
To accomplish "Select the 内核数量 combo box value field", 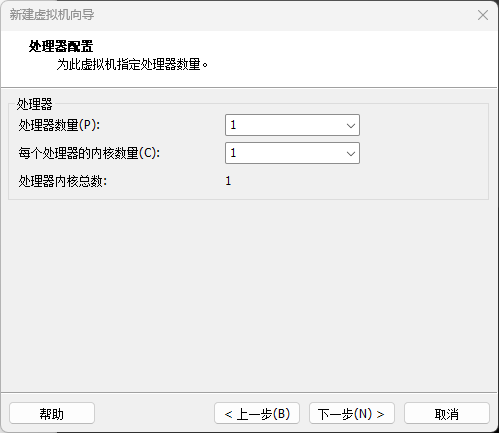I will coord(292,153).
